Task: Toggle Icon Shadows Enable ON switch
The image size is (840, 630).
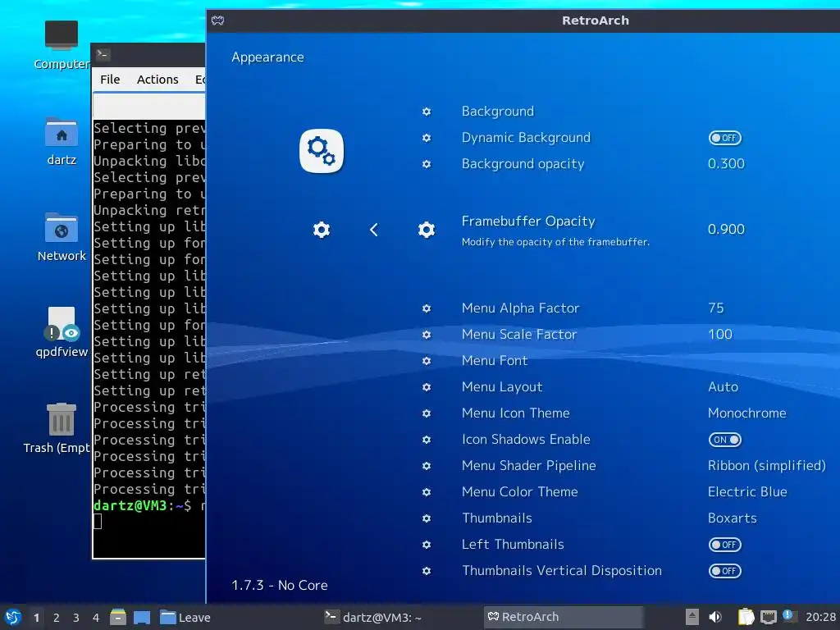Action: point(725,440)
